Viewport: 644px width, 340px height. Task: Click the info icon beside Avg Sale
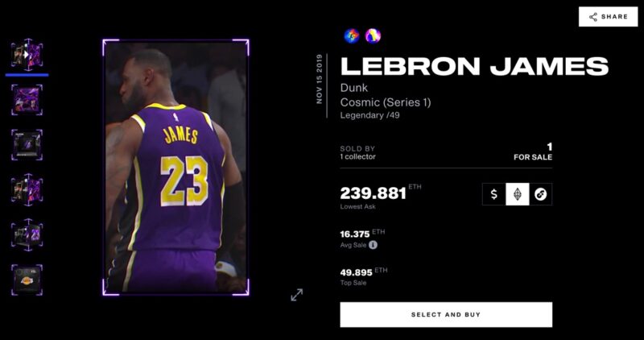(x=373, y=245)
